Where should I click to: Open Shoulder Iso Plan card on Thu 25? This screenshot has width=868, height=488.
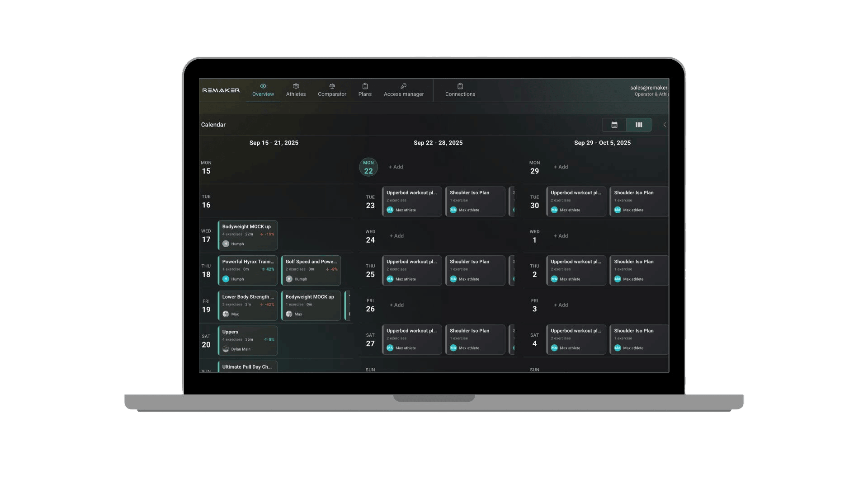click(x=475, y=270)
